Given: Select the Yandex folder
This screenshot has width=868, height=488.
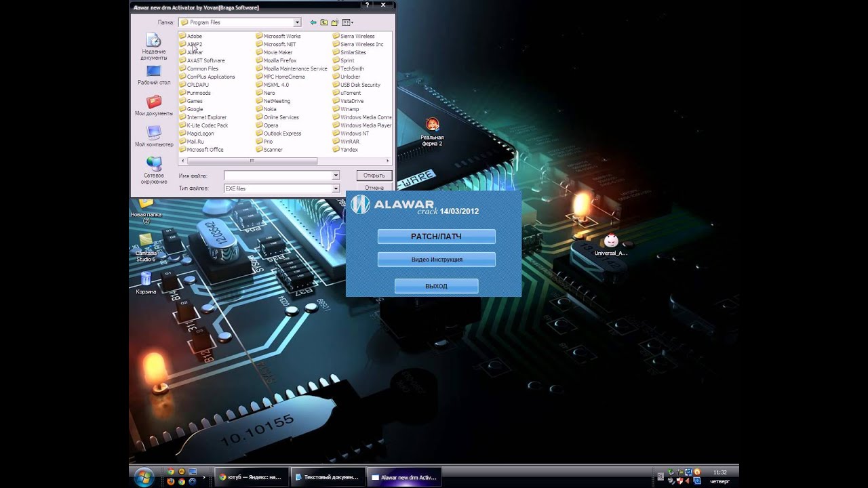Looking at the screenshot, I should 345,150.
